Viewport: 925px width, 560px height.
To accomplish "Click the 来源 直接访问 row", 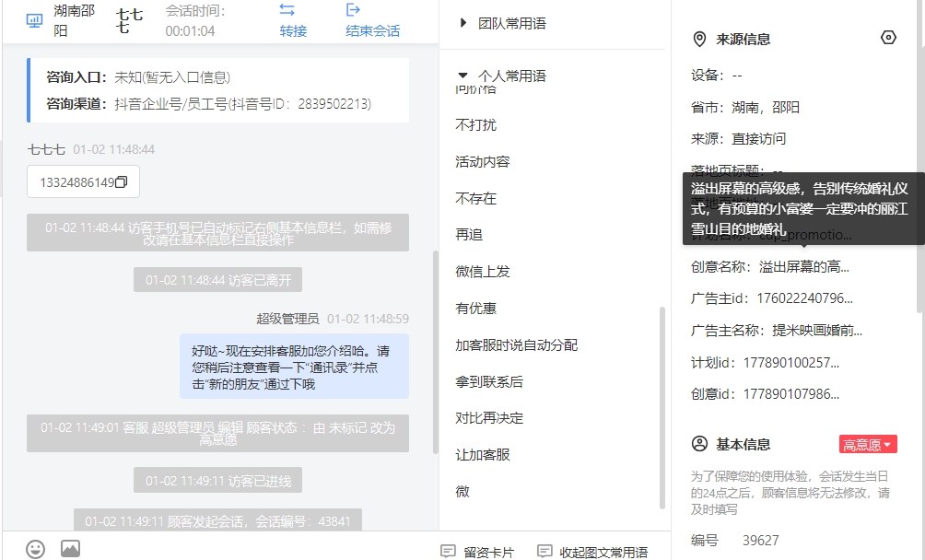I will coord(739,138).
